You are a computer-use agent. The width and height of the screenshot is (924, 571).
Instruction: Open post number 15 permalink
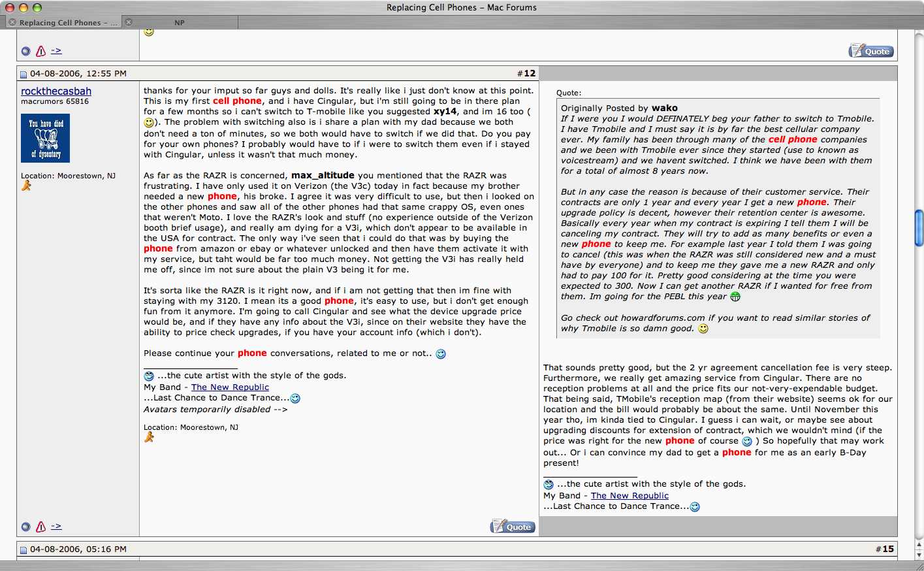click(888, 549)
